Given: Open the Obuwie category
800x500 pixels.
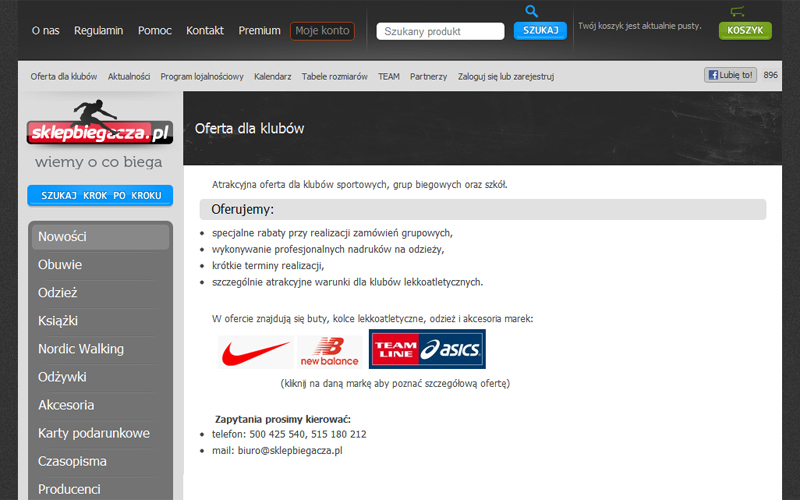Looking at the screenshot, I should (60, 265).
